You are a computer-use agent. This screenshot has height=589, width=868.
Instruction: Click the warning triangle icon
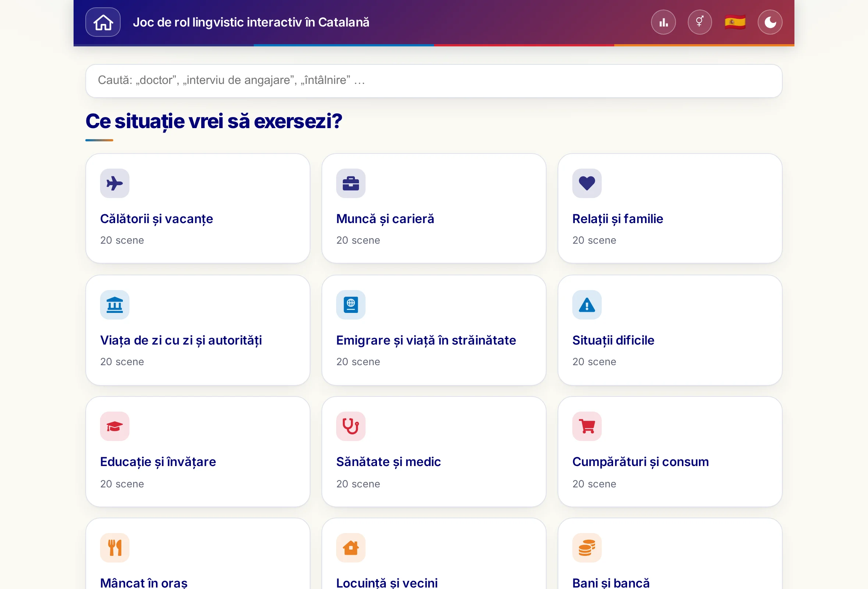pos(587,304)
